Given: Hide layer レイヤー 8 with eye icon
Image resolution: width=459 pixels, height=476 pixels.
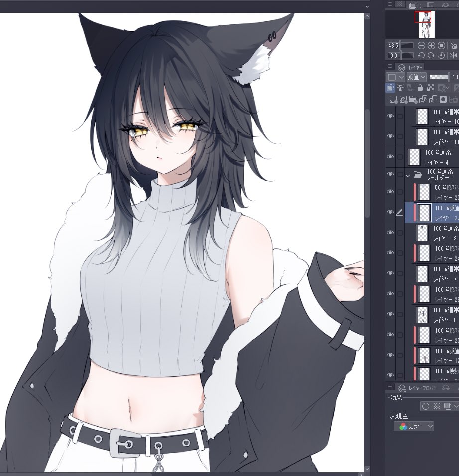Looking at the screenshot, I should point(390,314).
